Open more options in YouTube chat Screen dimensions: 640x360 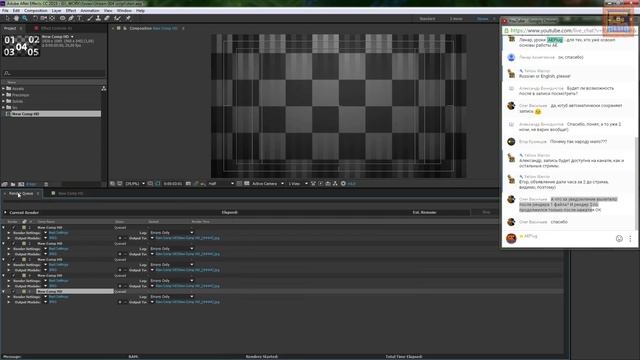[x=630, y=238]
